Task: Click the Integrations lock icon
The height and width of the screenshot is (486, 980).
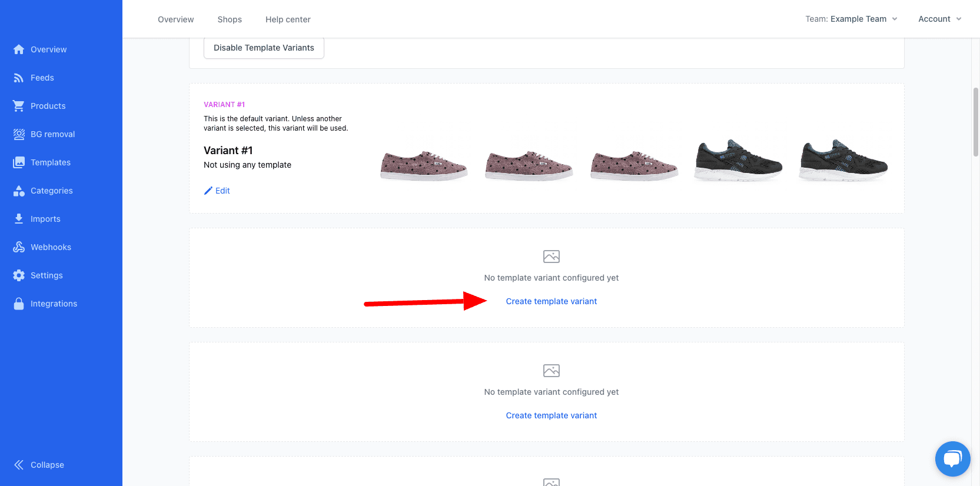Action: click(x=19, y=304)
